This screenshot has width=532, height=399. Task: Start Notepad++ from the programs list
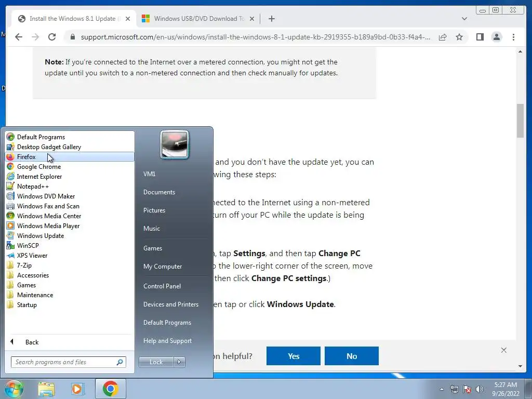(70, 187)
